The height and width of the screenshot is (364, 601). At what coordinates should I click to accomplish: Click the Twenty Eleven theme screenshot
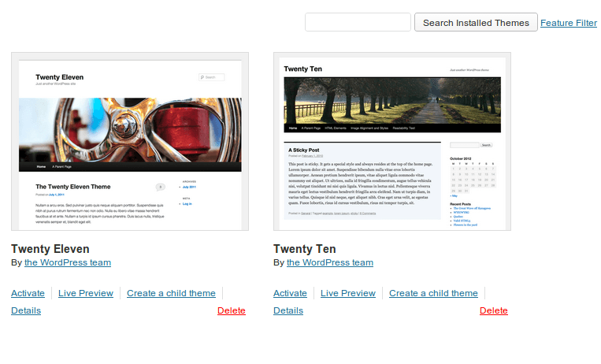pos(130,142)
